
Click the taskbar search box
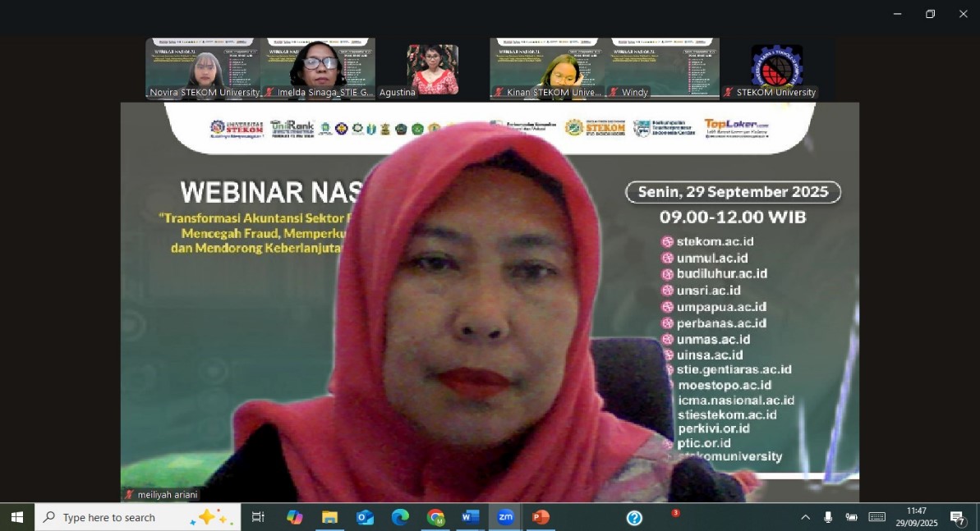[x=137, y=517]
